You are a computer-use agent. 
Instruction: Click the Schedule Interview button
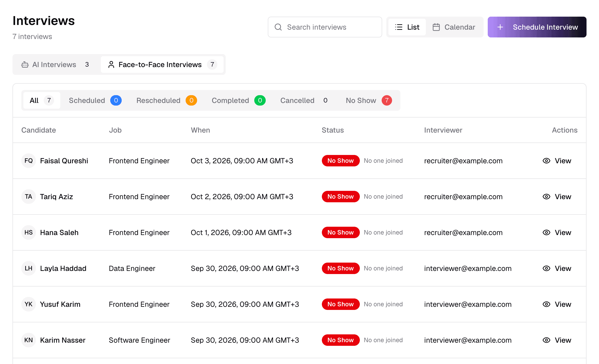click(x=537, y=27)
